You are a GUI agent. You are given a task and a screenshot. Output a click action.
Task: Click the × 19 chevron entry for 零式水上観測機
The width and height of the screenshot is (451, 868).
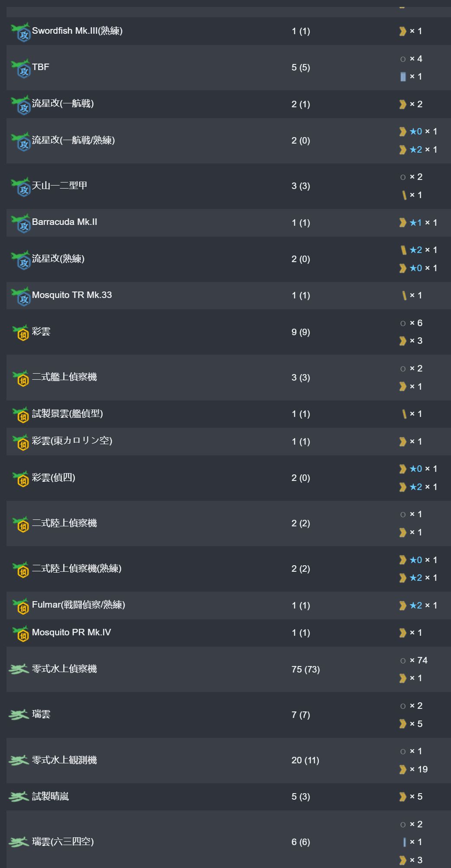pos(413,769)
